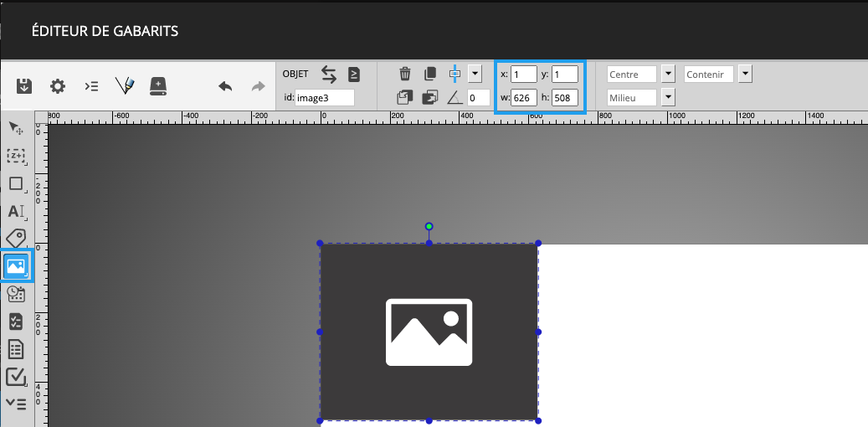Click the right-middle selection handle
This screenshot has height=427, width=868.
[538, 332]
